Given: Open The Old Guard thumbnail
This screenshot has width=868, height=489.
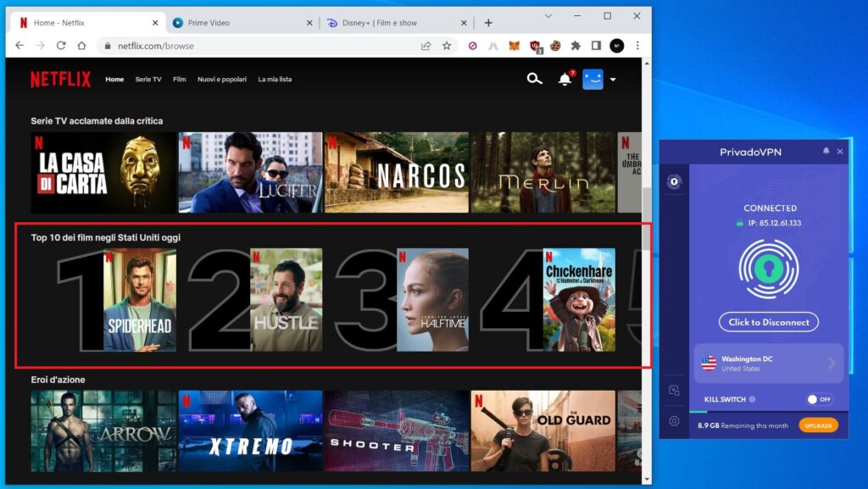Looking at the screenshot, I should click(x=543, y=431).
